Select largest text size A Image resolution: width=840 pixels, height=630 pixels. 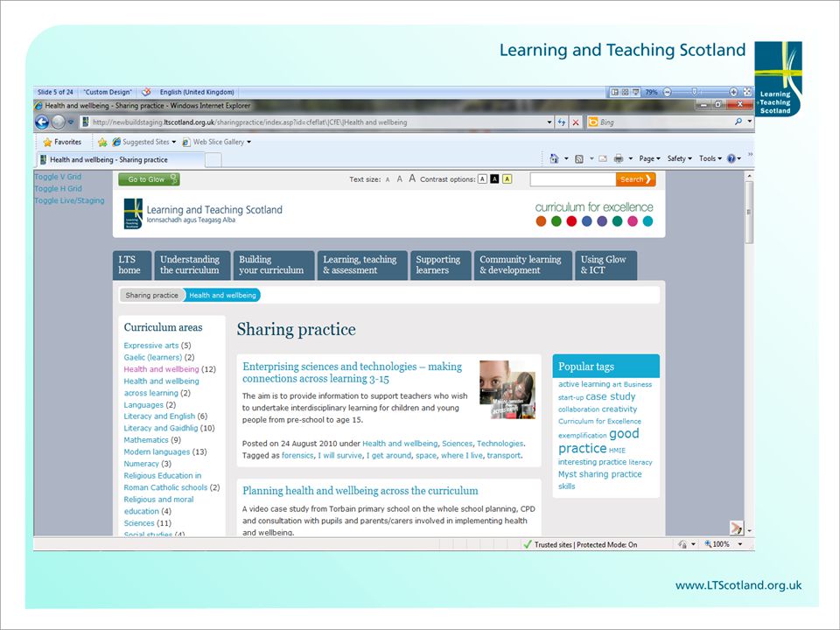click(412, 178)
